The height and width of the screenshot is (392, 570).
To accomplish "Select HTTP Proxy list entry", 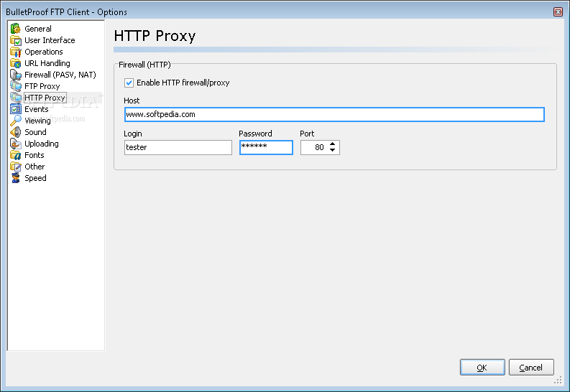I will click(x=45, y=98).
